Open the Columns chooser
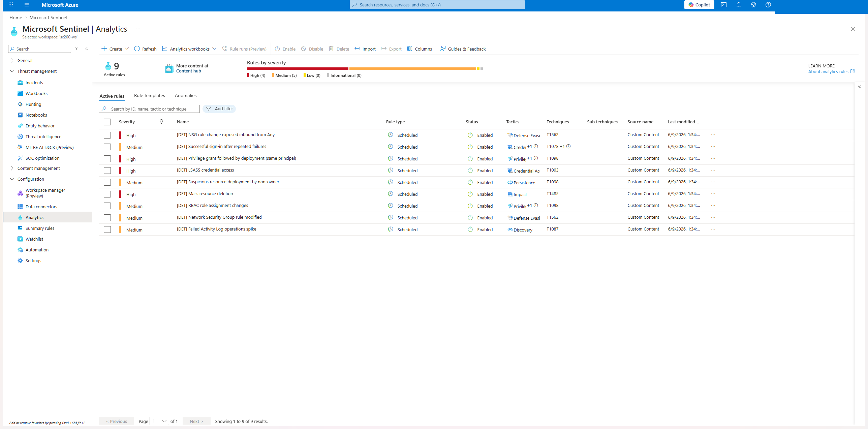 click(x=420, y=49)
